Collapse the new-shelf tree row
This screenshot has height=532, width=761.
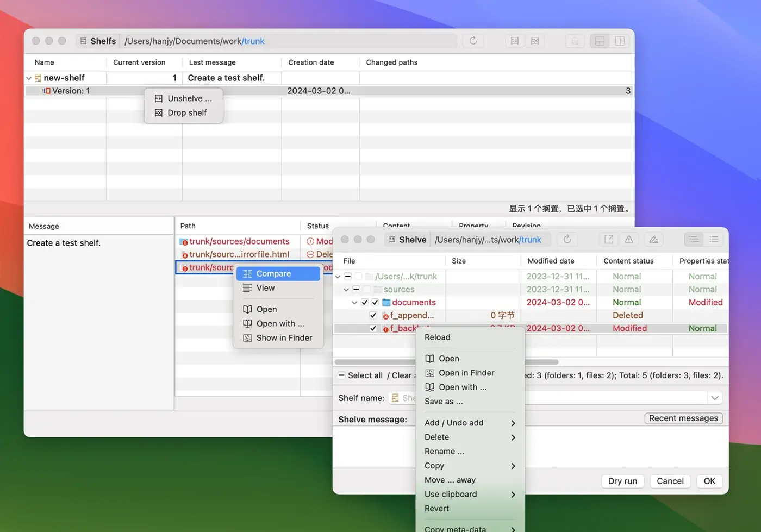point(29,78)
